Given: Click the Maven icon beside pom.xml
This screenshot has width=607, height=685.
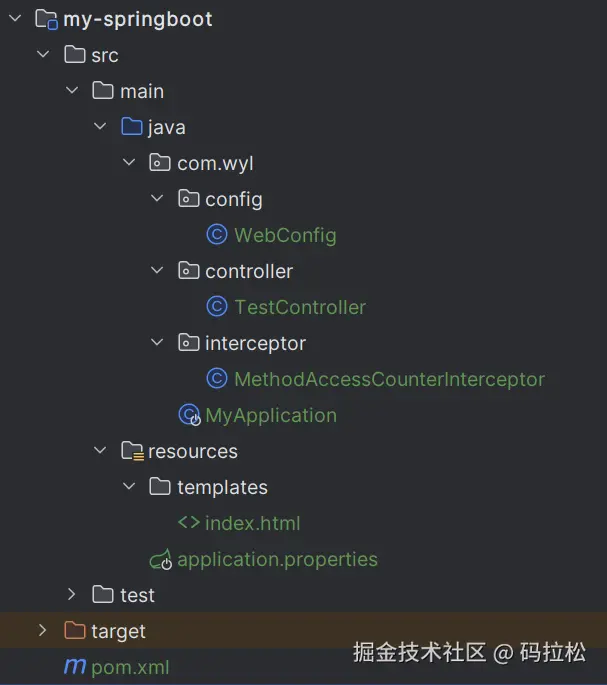Looking at the screenshot, I should click(x=74, y=666).
